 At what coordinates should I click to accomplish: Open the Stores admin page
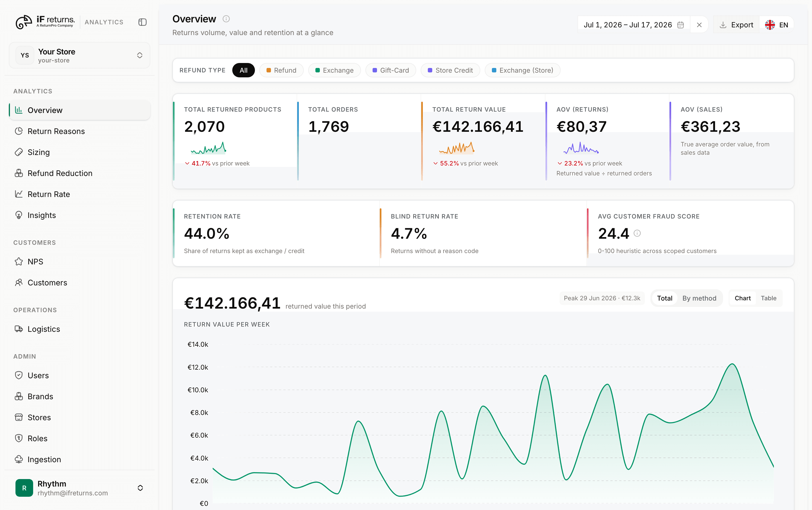point(80,417)
